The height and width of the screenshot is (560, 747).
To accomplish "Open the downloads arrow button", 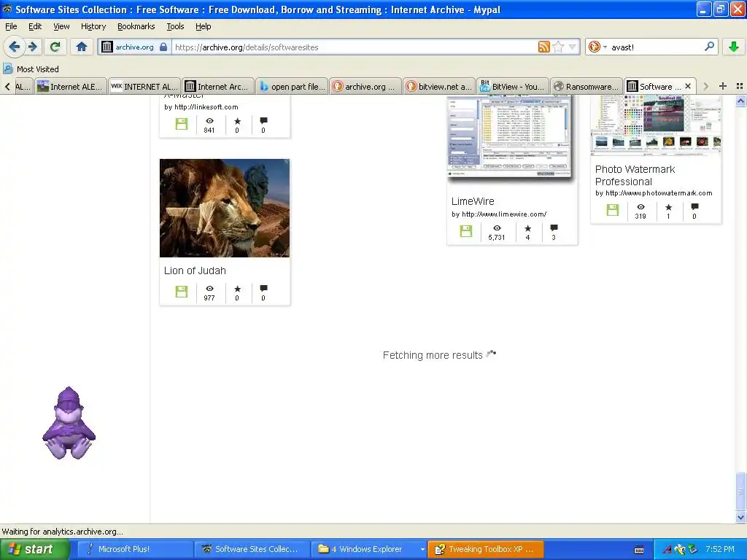I will click(x=734, y=47).
